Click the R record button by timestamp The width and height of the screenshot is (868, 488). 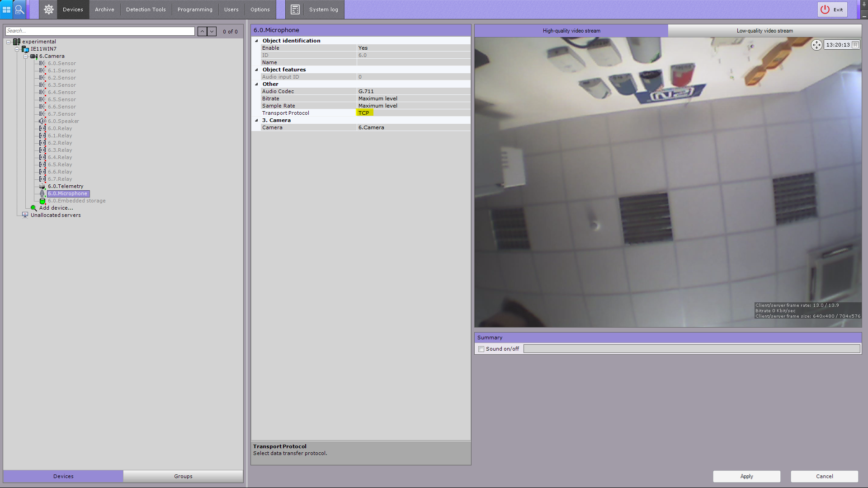pos(855,45)
